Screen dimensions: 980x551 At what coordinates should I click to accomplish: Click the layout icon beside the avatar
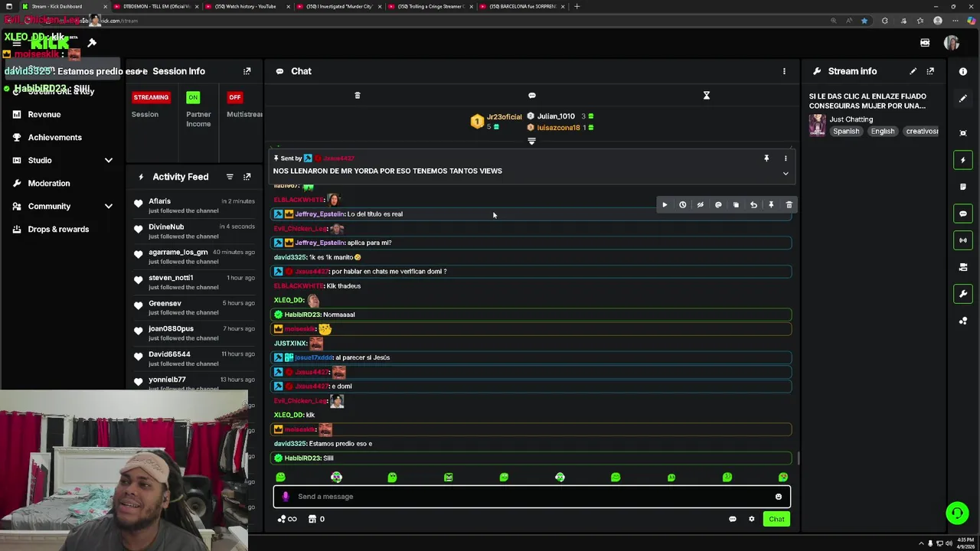click(x=925, y=43)
